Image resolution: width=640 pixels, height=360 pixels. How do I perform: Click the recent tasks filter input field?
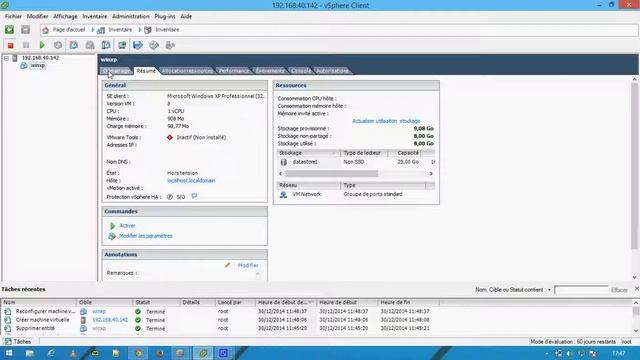[581, 290]
